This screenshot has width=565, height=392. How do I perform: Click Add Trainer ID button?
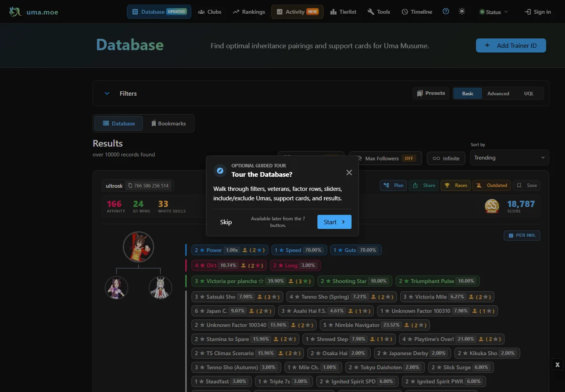coord(511,46)
